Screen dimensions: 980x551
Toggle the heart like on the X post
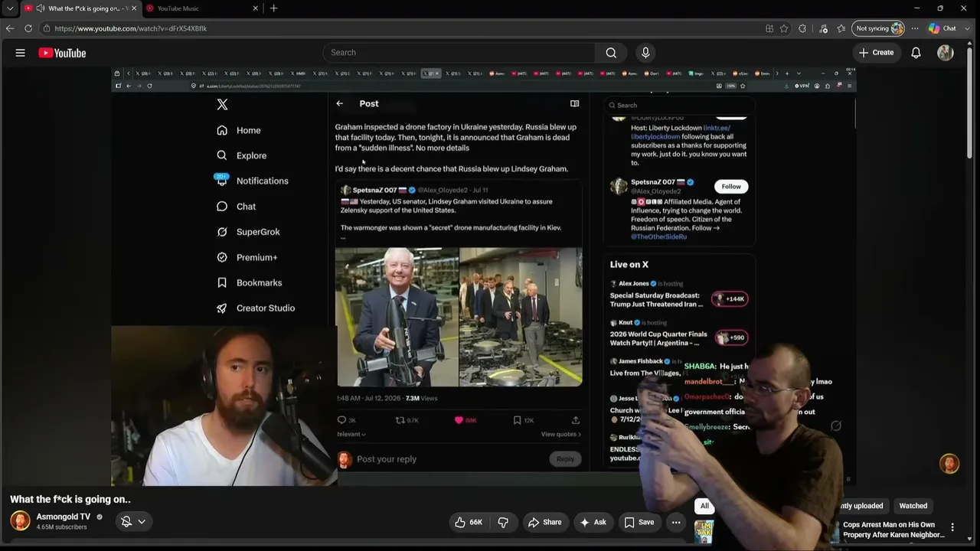click(459, 420)
